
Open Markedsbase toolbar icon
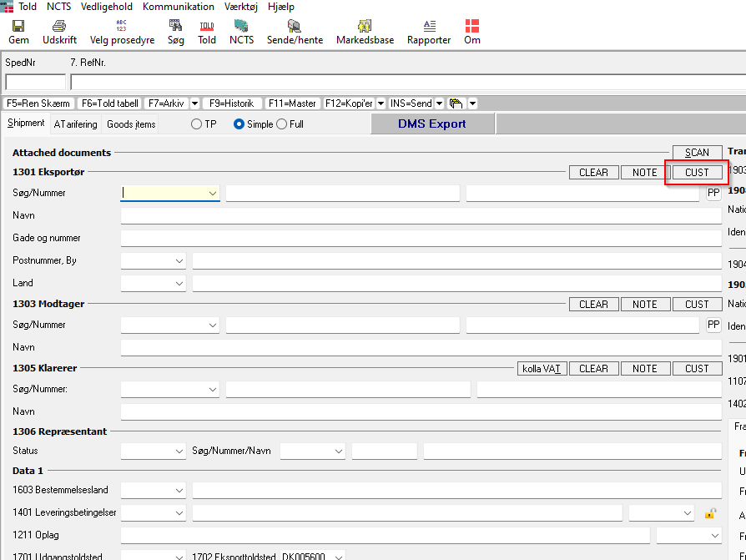tap(365, 32)
